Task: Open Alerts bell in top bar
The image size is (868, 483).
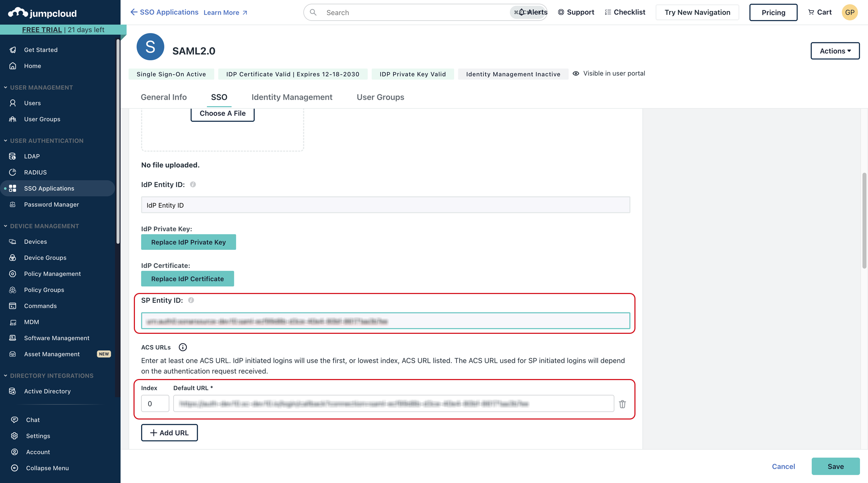Action: [x=521, y=12]
